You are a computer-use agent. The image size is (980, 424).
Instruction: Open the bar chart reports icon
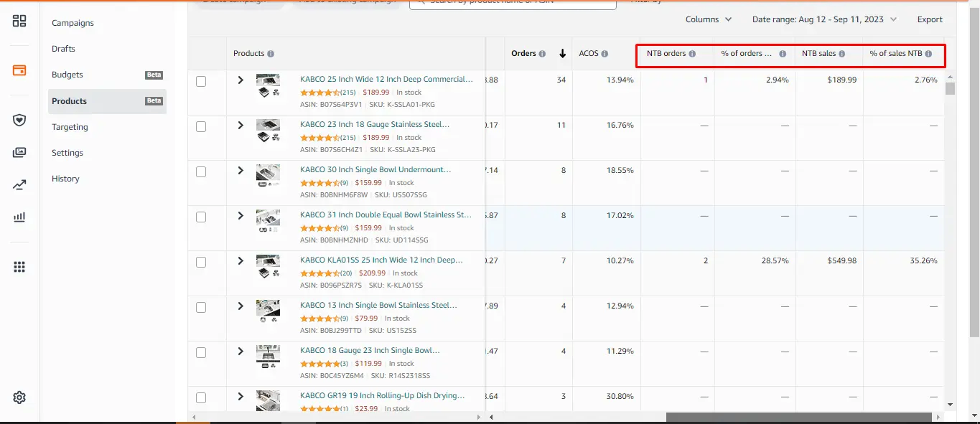pos(19,217)
